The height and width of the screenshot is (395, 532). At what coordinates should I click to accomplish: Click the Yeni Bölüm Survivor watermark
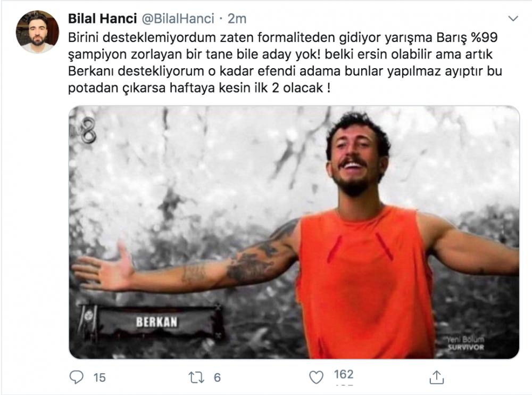(465, 343)
